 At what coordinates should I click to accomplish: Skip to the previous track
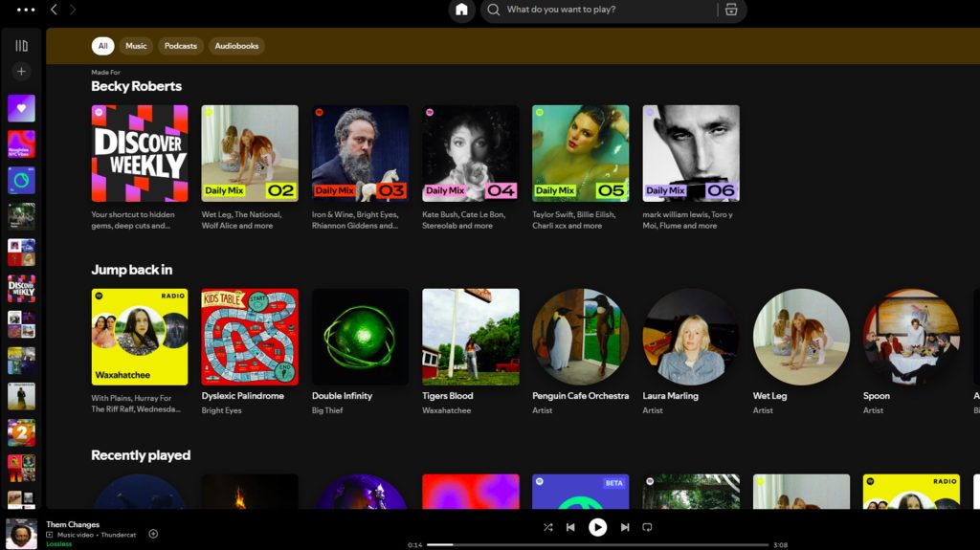(x=570, y=527)
